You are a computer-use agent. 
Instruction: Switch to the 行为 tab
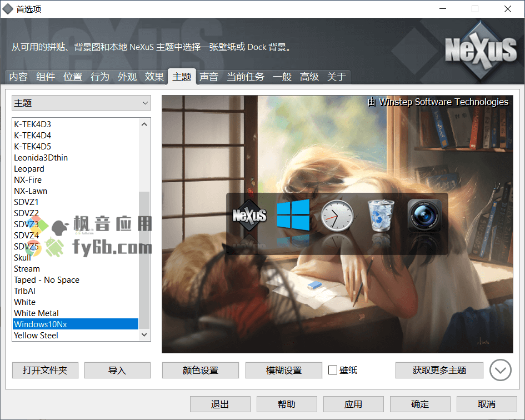point(100,77)
